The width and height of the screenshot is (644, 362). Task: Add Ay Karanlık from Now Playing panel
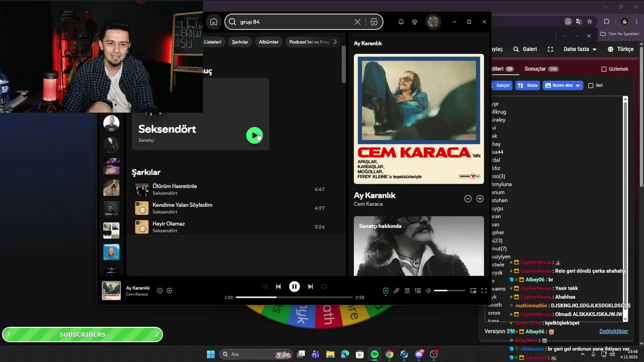click(x=480, y=199)
